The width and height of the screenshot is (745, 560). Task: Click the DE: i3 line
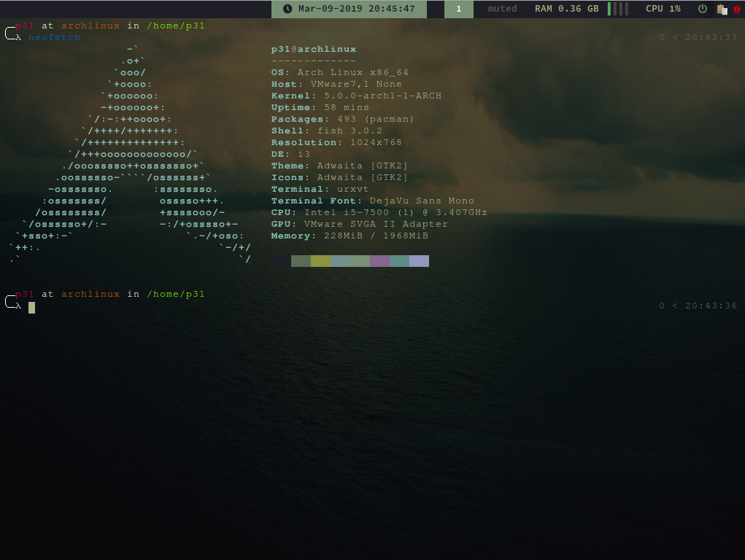pos(290,154)
